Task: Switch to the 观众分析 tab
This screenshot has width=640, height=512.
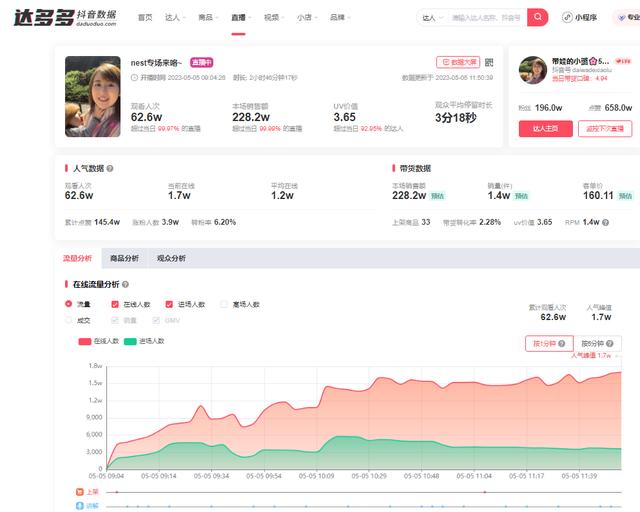Action: click(170, 258)
